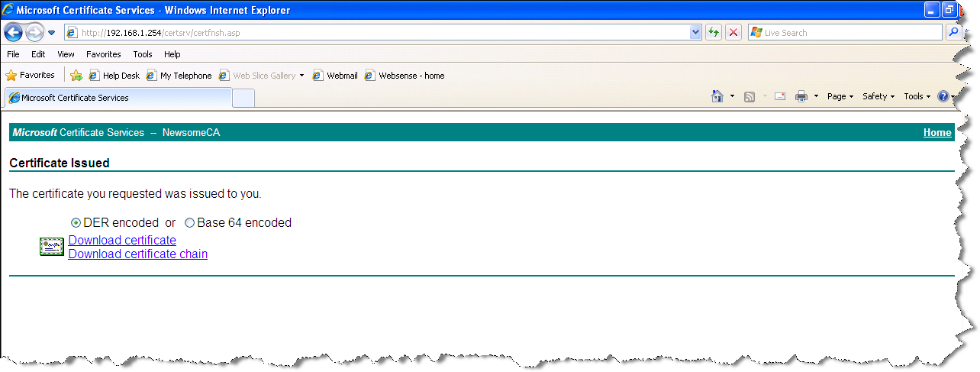The width and height of the screenshot is (980, 372).
Task: Click the Web Slice Gallery favorite
Action: 257,76
